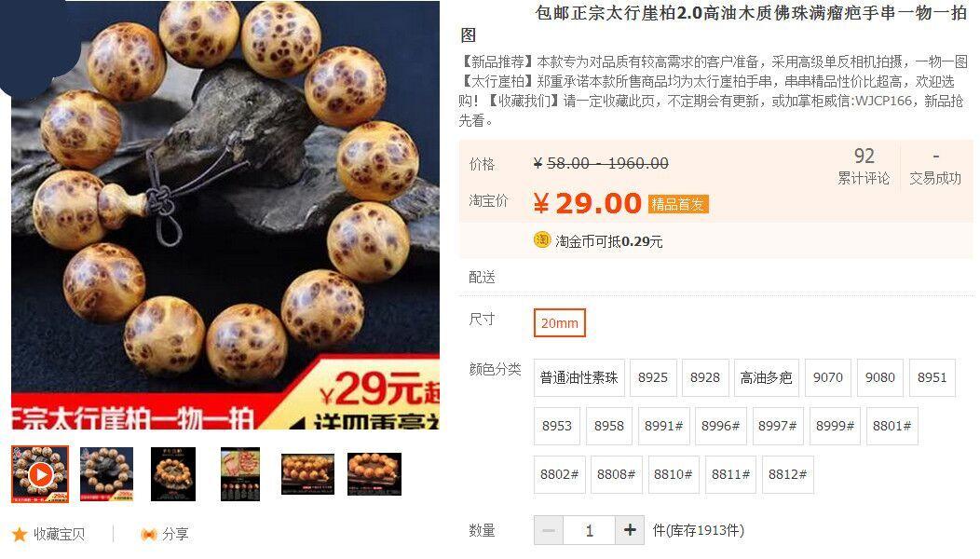This screenshot has width=980, height=559.
Task: Increase quantity with plus button
Action: pyautogui.click(x=630, y=530)
